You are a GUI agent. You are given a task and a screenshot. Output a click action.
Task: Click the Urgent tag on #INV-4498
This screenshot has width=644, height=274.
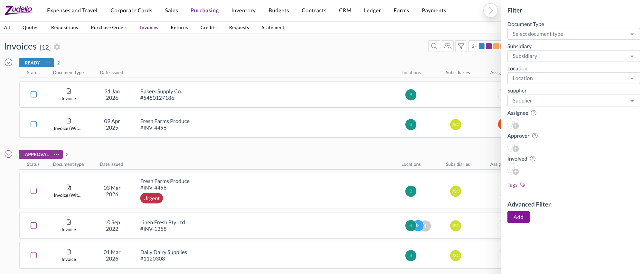(151, 198)
